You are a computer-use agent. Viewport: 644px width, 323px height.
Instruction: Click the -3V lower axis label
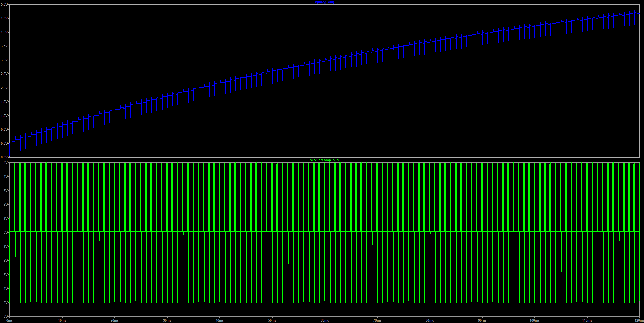click(5, 275)
